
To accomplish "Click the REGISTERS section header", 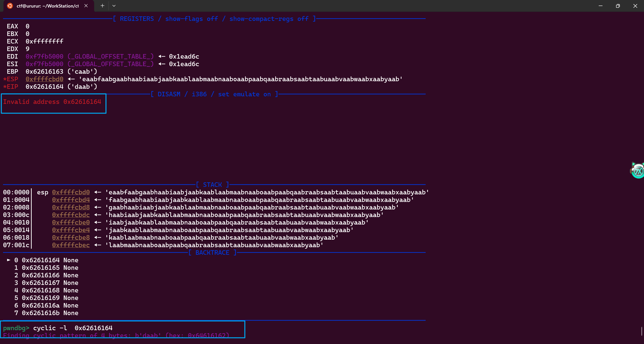I will (x=137, y=19).
